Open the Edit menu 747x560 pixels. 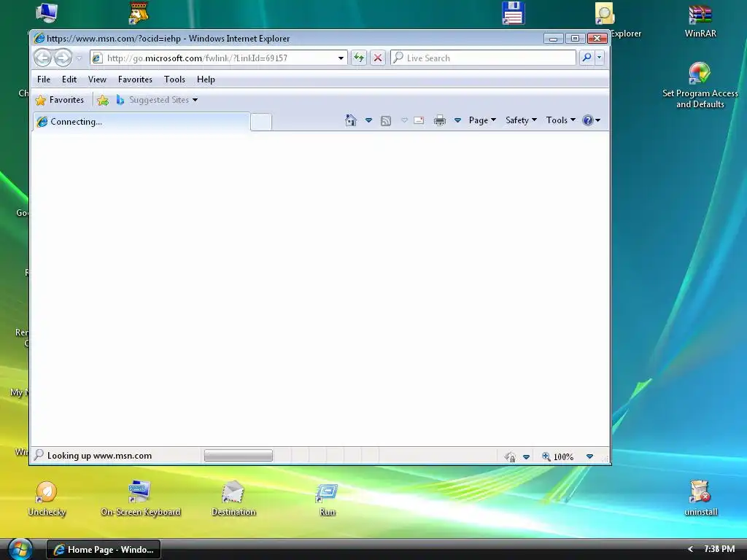pos(69,79)
